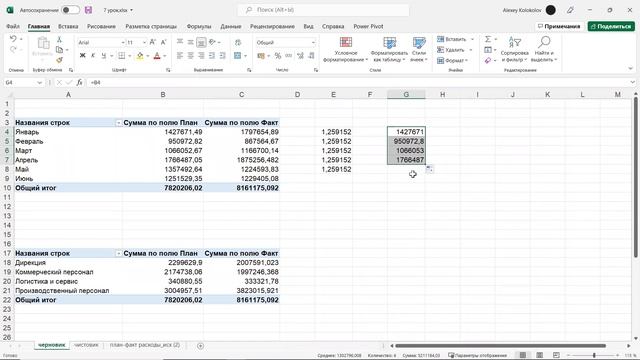Click the Fill icon in editing group

pos(488,50)
